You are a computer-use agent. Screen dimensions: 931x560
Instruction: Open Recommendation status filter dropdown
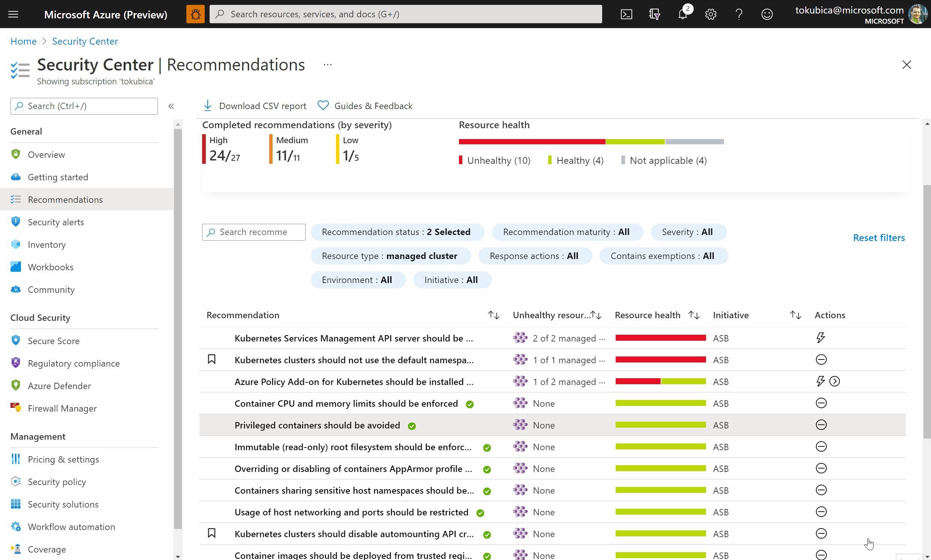397,232
